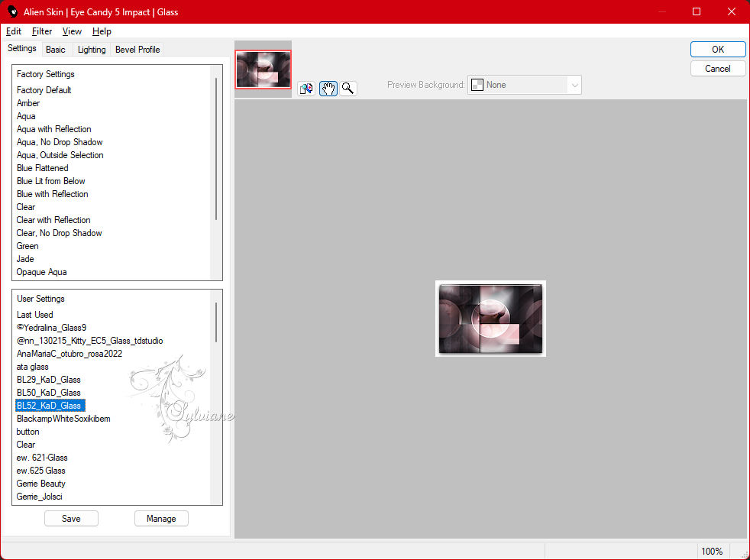The height and width of the screenshot is (560, 750).
Task: Maximize the Eye Candy window
Action: coord(697,11)
